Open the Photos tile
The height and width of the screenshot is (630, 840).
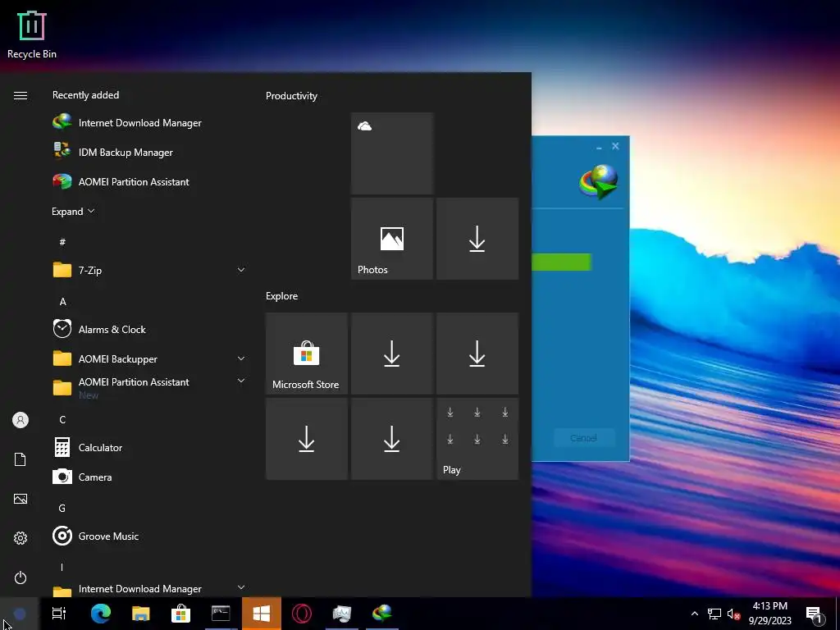392,239
